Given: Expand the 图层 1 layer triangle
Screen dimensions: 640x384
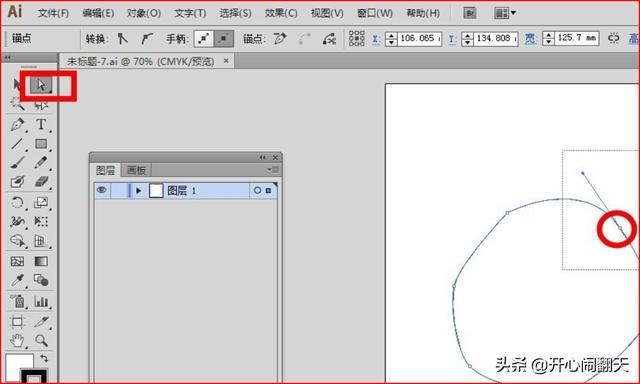Looking at the screenshot, I should click(x=139, y=191).
